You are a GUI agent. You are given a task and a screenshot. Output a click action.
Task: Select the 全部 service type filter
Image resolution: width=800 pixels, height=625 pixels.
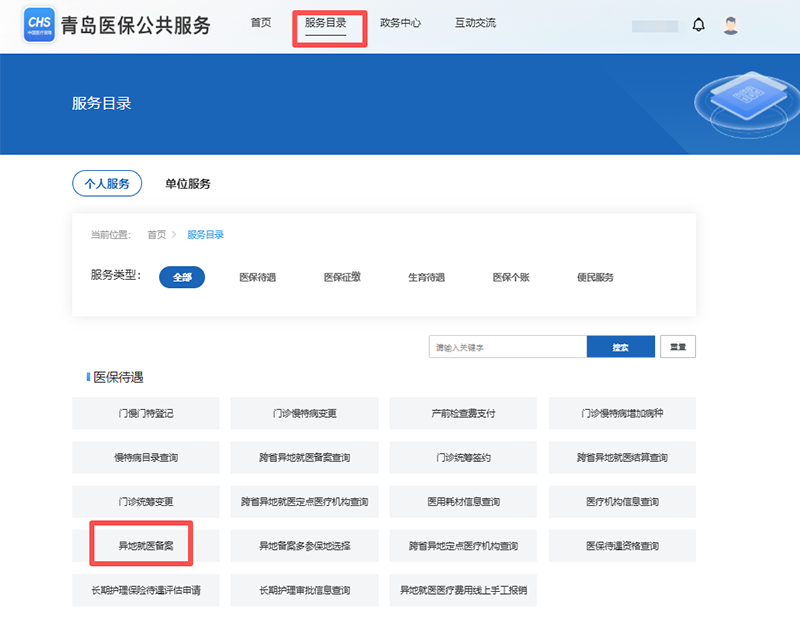[182, 277]
